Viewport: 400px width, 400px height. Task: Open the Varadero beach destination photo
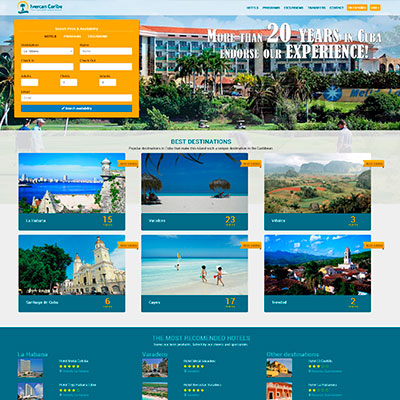195,183
